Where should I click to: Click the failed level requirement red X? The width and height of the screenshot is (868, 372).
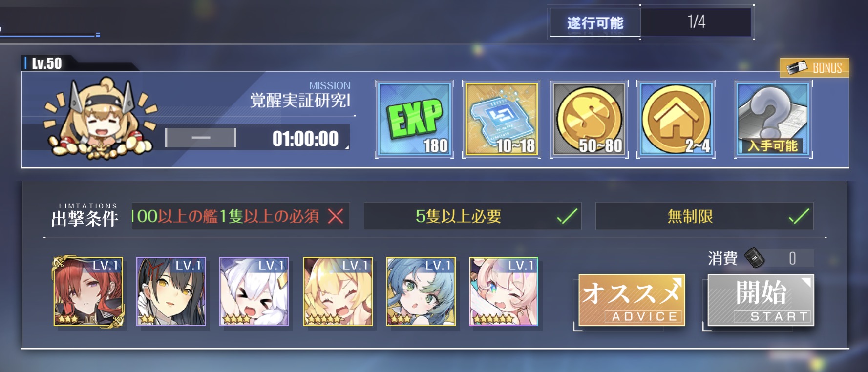point(336,216)
